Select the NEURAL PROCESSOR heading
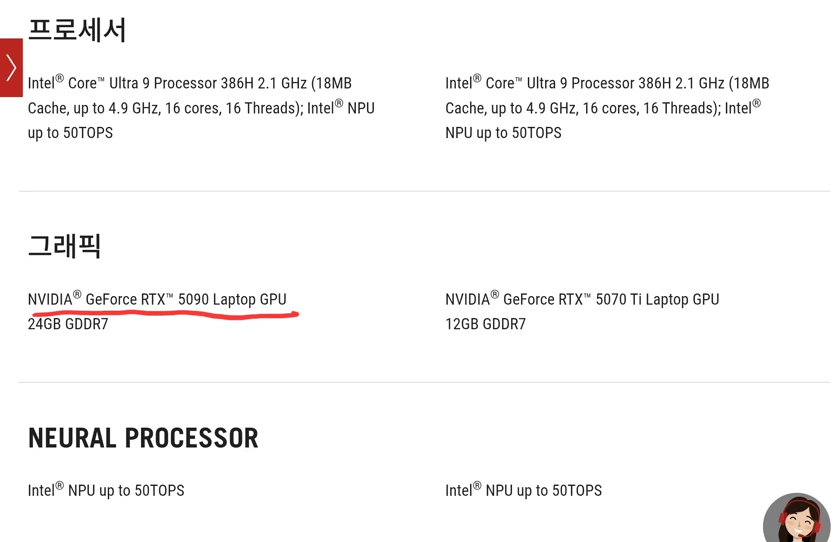 coord(143,438)
